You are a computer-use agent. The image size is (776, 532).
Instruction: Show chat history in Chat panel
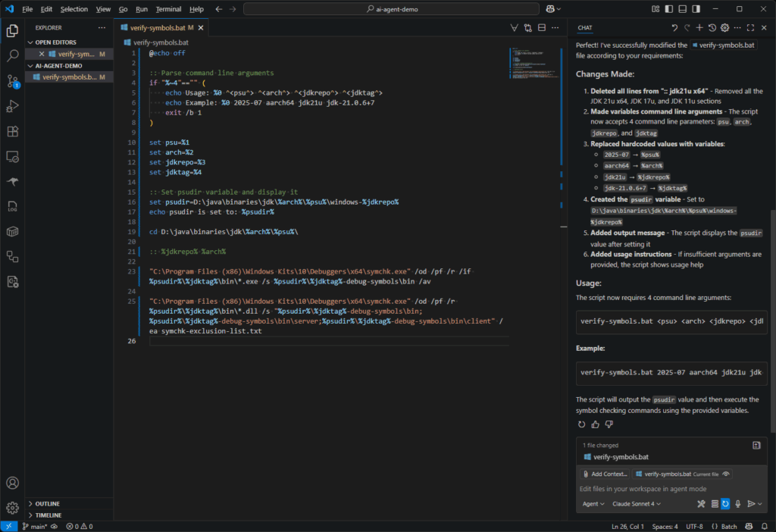coord(712,28)
